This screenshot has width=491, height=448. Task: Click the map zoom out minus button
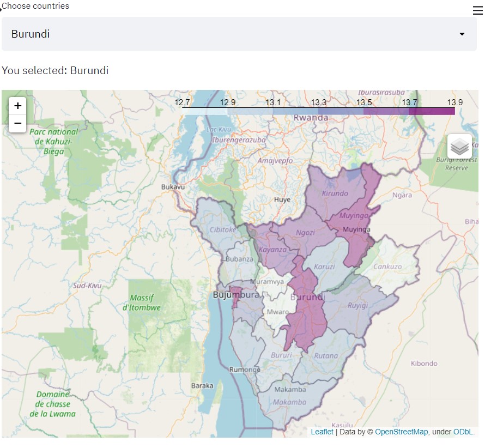pos(17,124)
